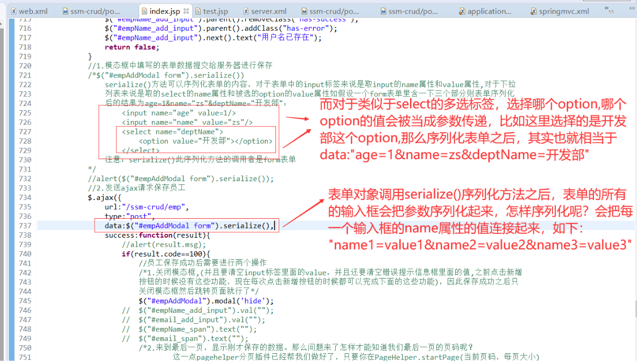Click the .next().text("用户名已存在") line
Image resolution: width=637 pixels, height=364 pixels.
tap(213, 38)
